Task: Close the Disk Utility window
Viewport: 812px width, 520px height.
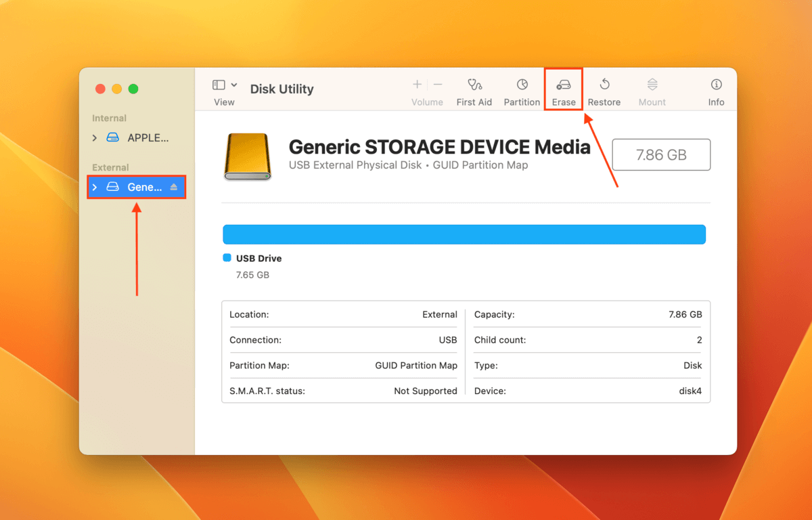Action: (x=101, y=89)
